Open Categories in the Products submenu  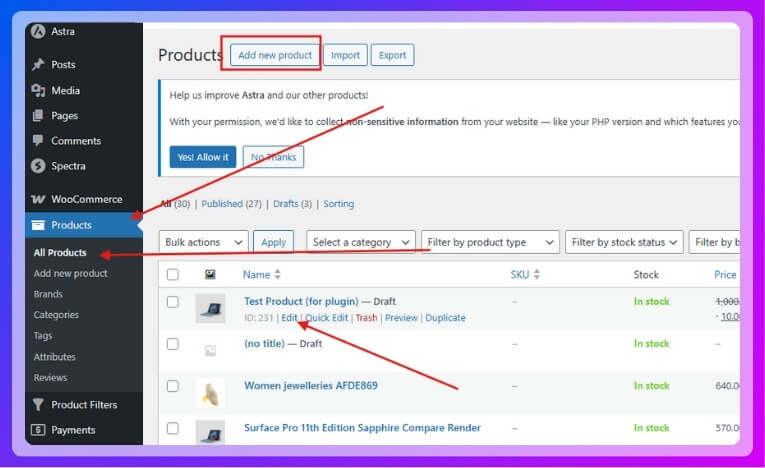(56, 315)
